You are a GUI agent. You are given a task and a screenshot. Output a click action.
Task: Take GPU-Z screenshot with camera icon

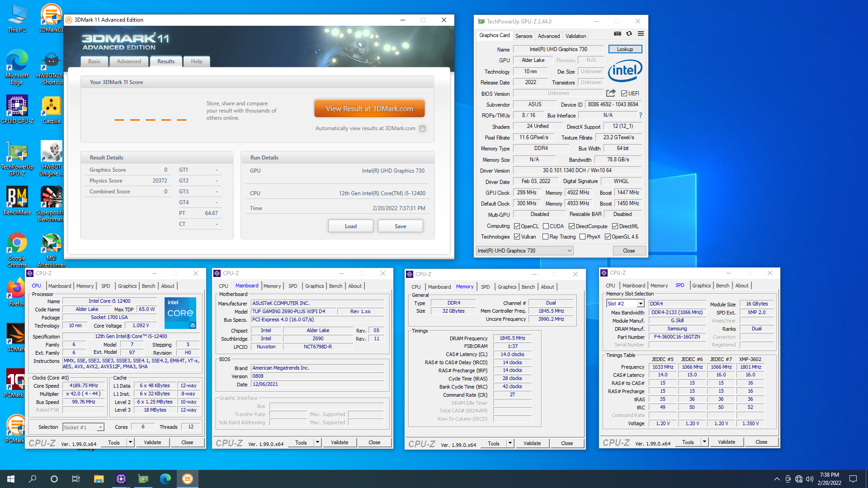[617, 33]
